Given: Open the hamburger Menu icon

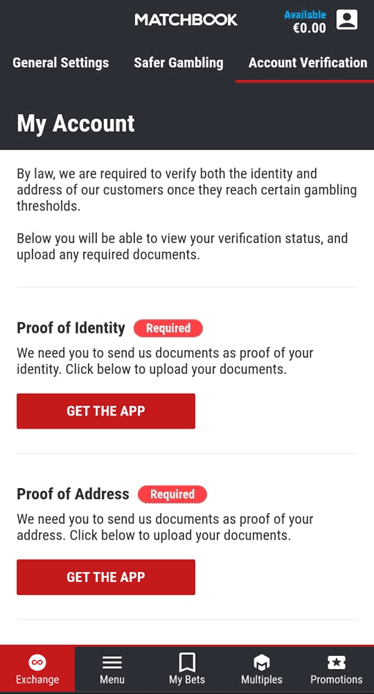Looking at the screenshot, I should click(112, 663).
